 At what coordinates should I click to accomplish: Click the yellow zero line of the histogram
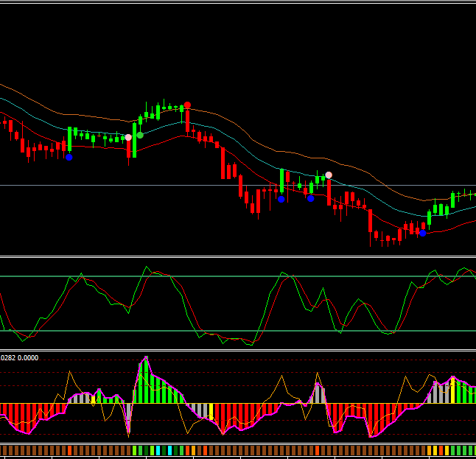(x=238, y=404)
